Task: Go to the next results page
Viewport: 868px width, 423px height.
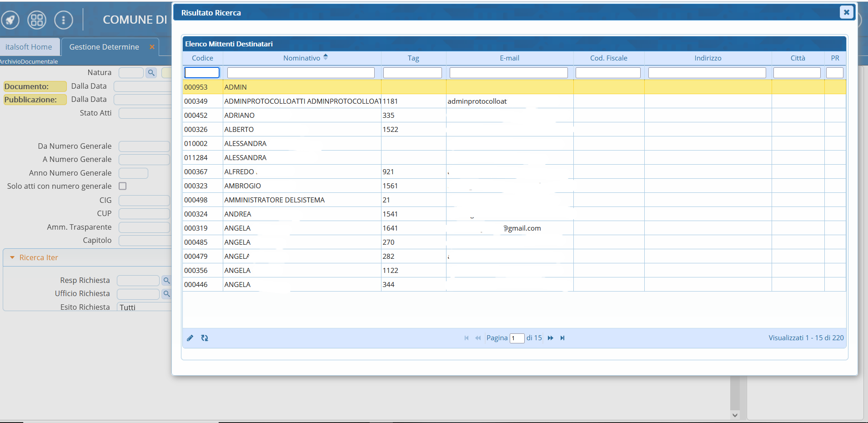Action: (x=551, y=338)
